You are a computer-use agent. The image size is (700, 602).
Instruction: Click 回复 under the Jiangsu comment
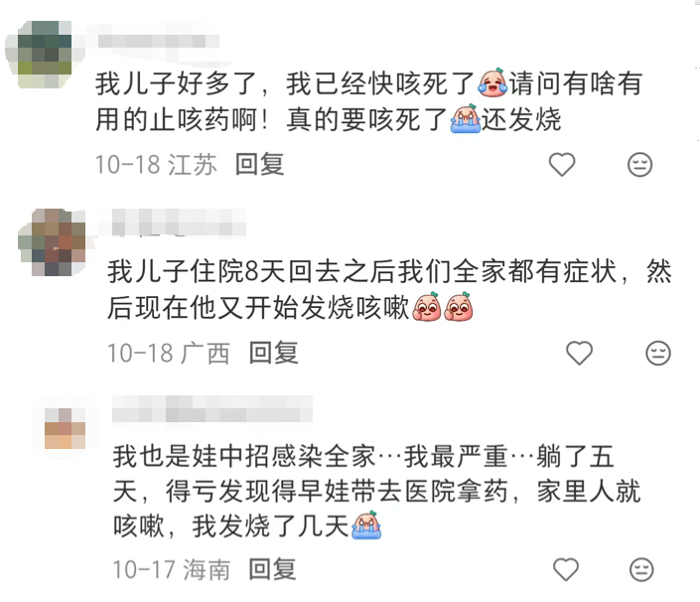click(x=259, y=164)
